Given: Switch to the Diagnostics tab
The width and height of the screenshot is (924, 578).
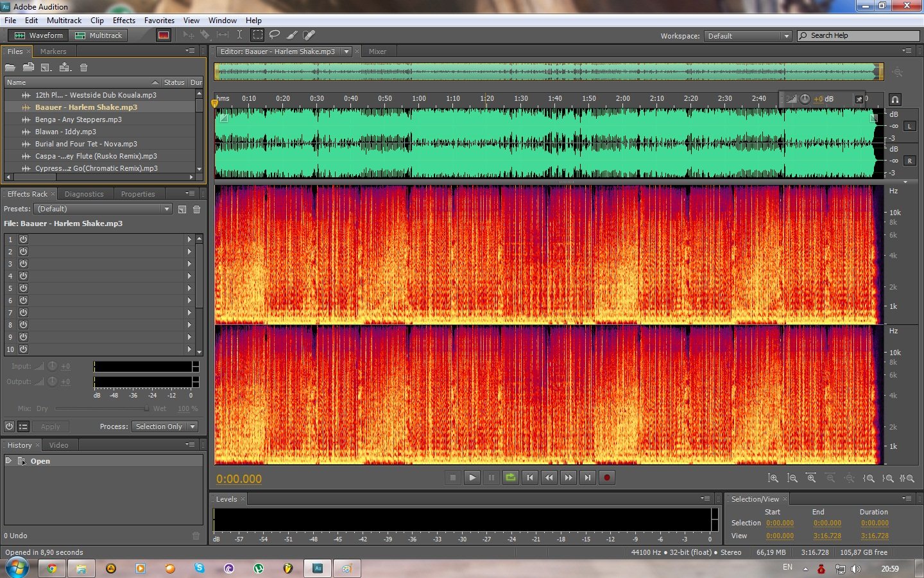Looking at the screenshot, I should (x=84, y=194).
